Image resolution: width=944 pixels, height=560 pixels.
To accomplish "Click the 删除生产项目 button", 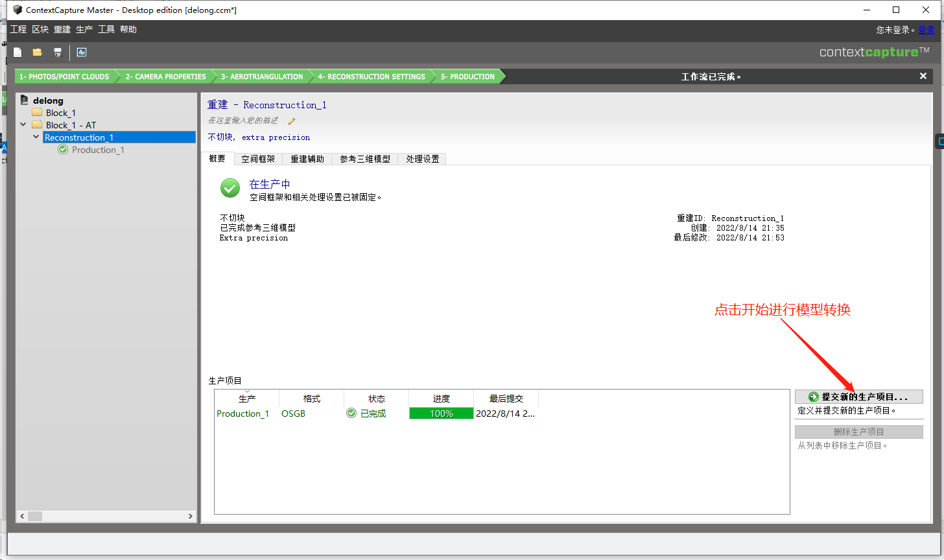I will pos(859,432).
